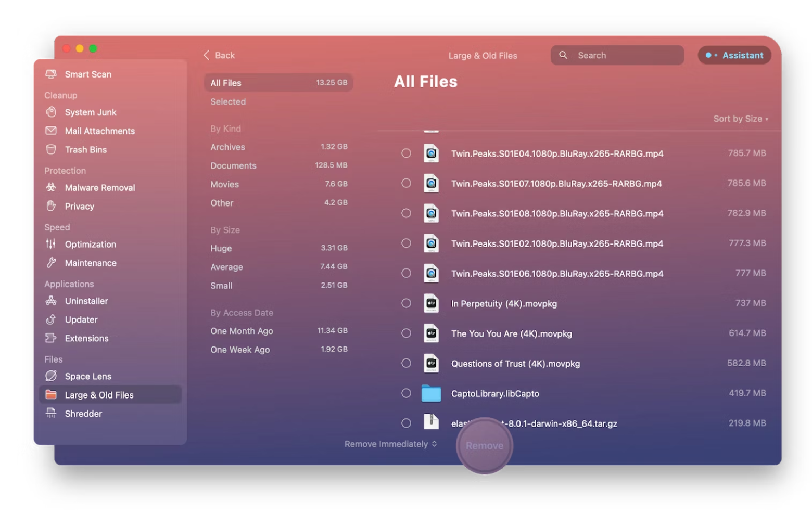Click the round Remove button
Screen dimensions: 812x514
(x=485, y=446)
